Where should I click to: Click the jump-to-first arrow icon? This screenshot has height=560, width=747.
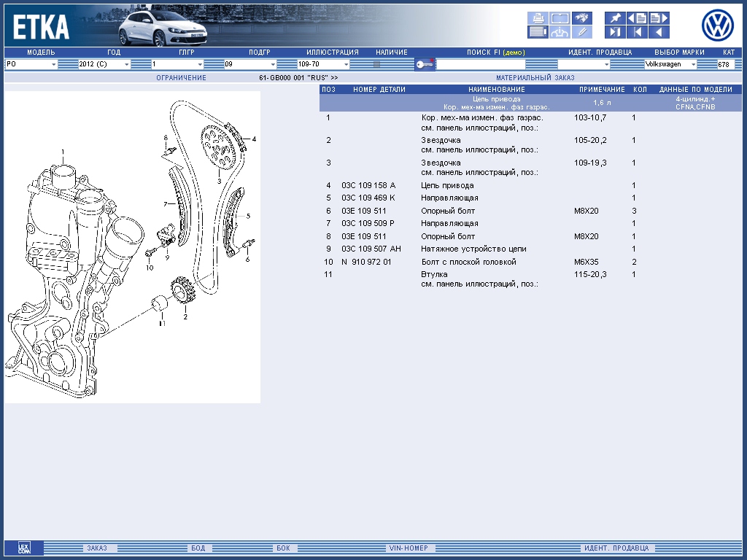pos(637,32)
